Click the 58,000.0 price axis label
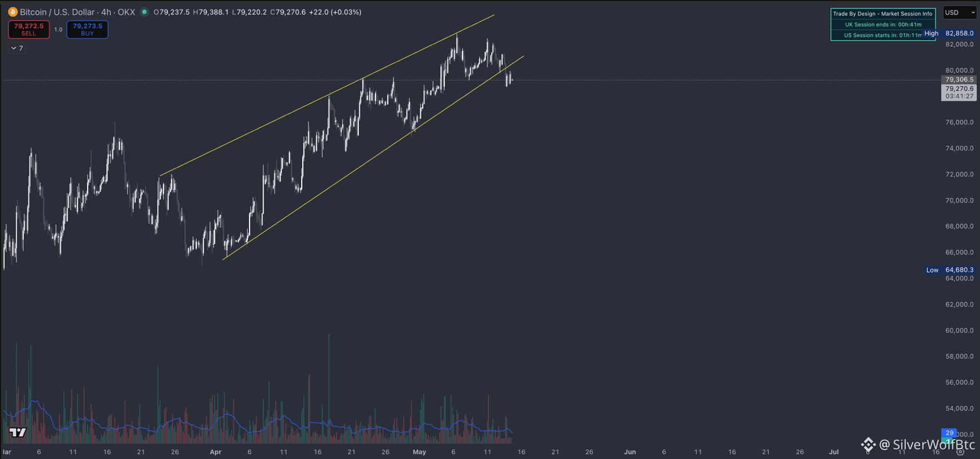980x459 pixels. pos(959,356)
